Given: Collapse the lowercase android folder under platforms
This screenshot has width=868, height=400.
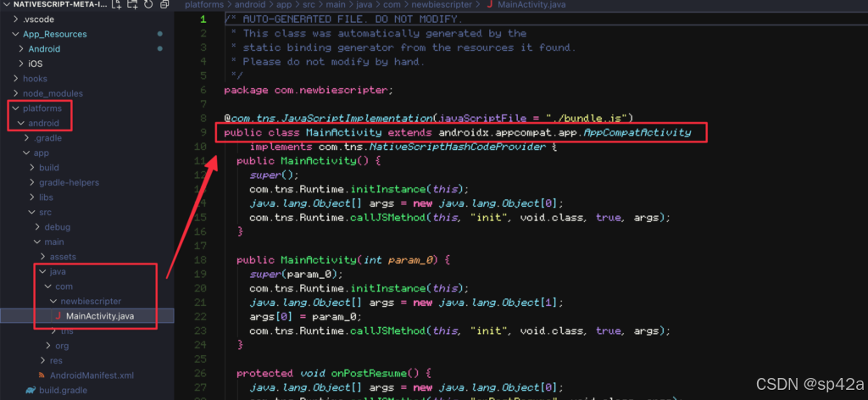Looking at the screenshot, I should (21, 124).
